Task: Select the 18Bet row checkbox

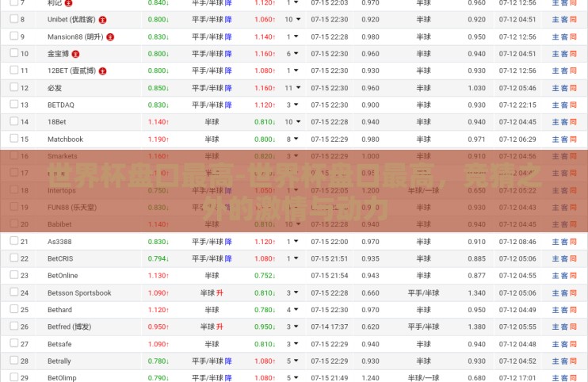Action: point(14,120)
